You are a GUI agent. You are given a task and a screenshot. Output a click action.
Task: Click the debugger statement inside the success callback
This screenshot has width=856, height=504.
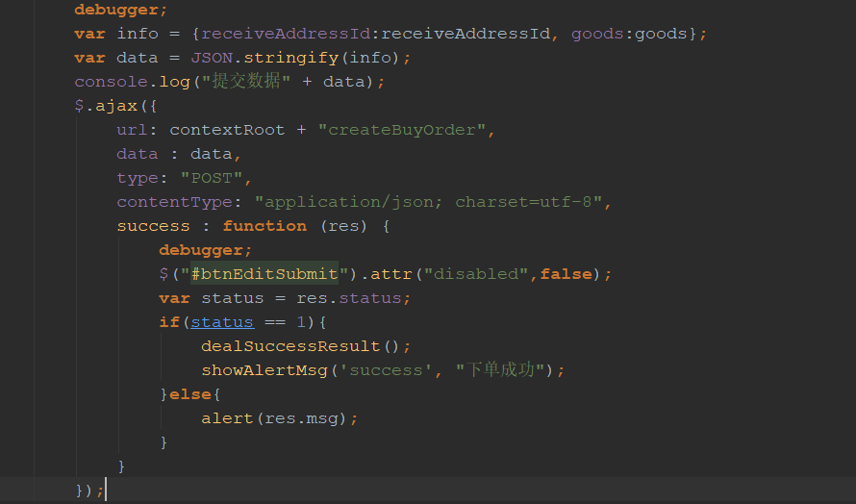(x=206, y=250)
